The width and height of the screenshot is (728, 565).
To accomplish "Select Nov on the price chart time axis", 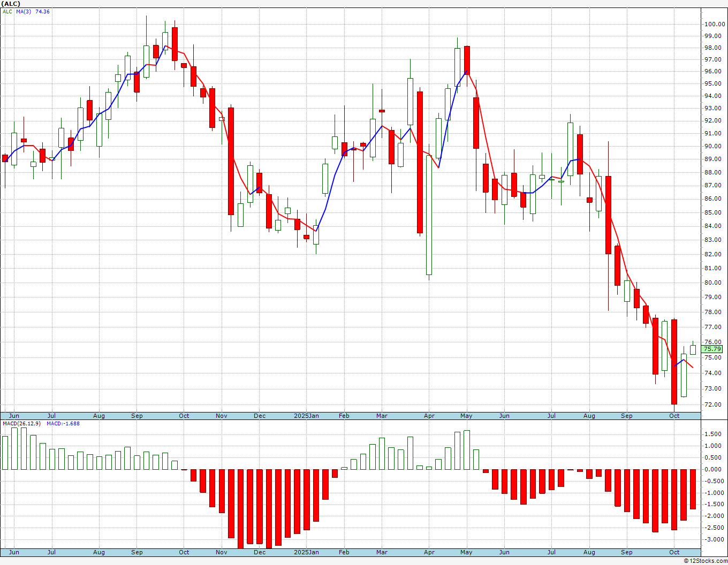I will 222,416.
